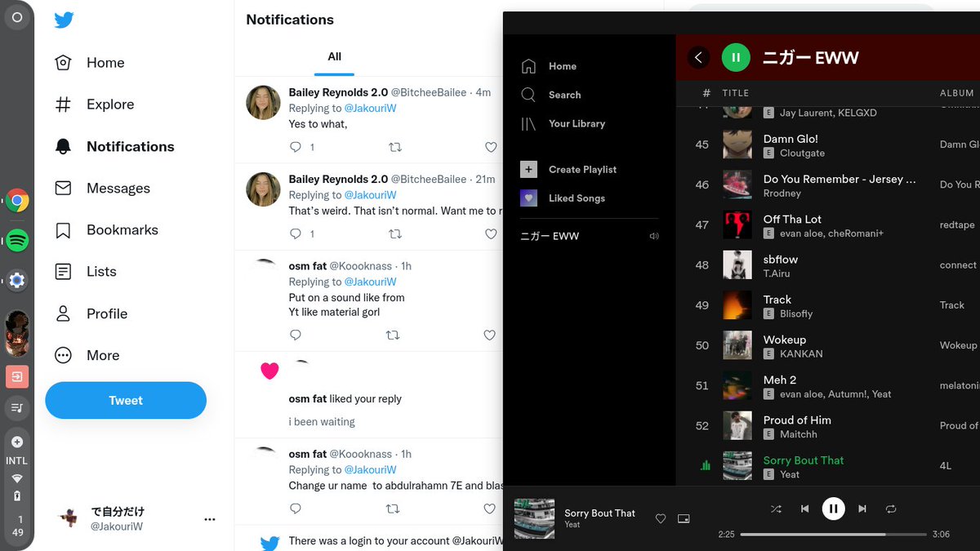This screenshot has height=551, width=980.
Task: Open the More menu in Twitter
Action: tap(87, 355)
